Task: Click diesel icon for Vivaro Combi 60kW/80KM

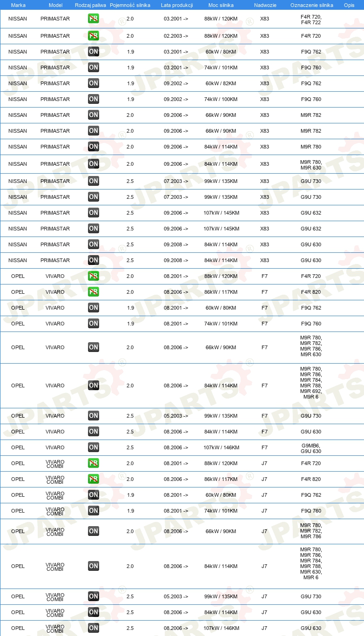Action: click(94, 495)
